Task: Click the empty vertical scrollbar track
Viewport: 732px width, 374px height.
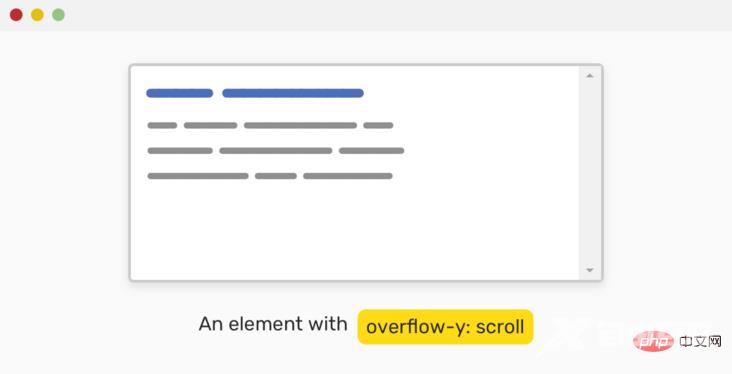Action: [590, 173]
